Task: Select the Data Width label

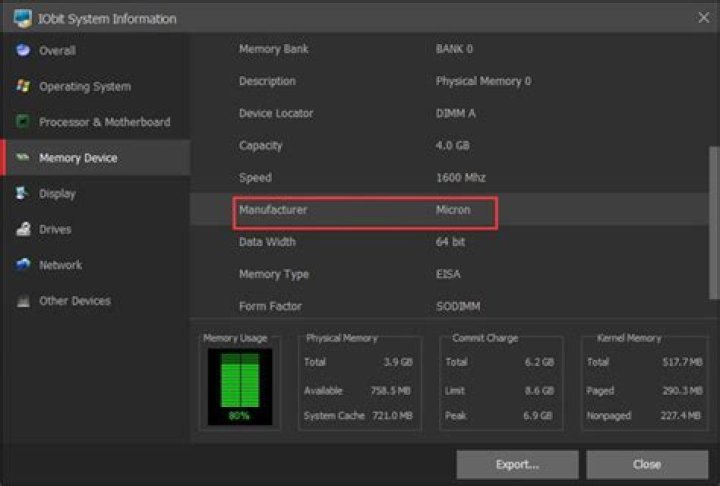Action: [267, 242]
